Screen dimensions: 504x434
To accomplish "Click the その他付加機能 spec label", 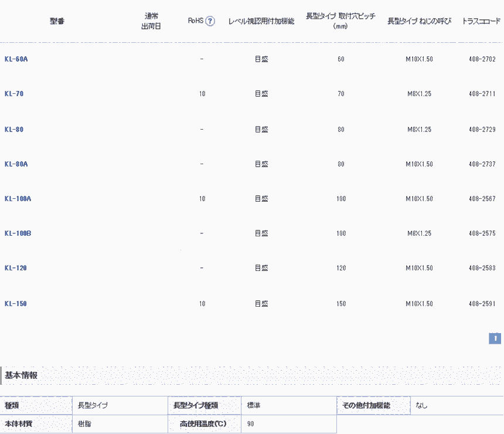I will (x=366, y=405).
